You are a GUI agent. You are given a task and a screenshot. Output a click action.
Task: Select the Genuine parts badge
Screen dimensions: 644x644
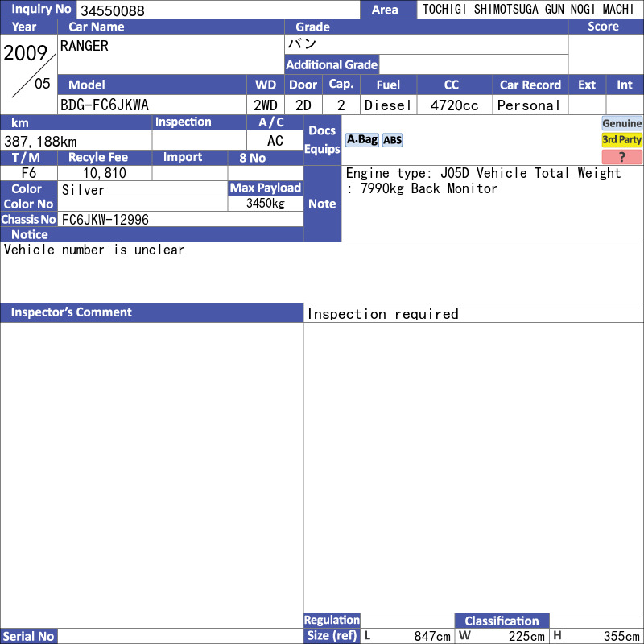(621, 123)
